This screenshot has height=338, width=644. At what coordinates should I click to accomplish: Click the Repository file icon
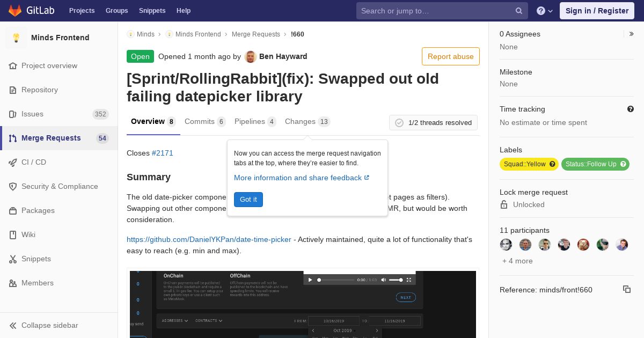tap(13, 90)
